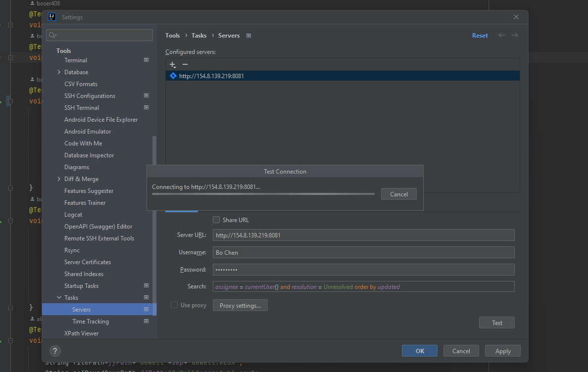This screenshot has height=372, width=588.
Task: Click the settings tree vertical scrollbar
Action: [154, 226]
